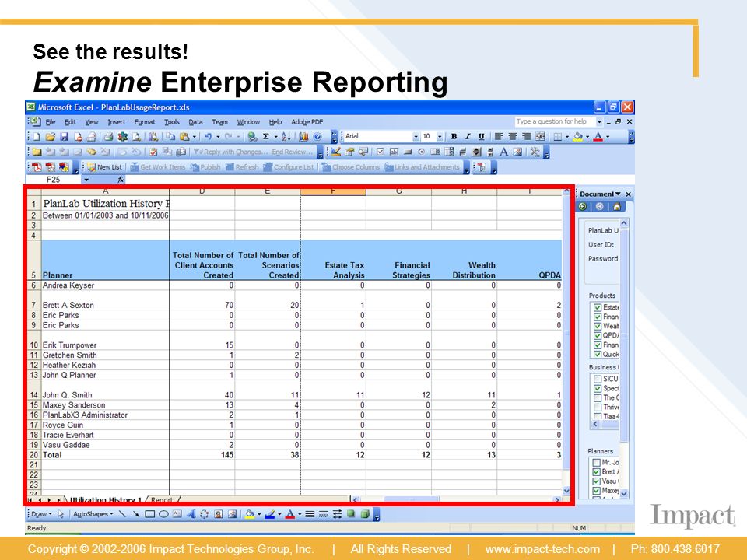This screenshot has height=560, width=747.
Task: Click the Insert Function fx icon
Action: pyautogui.click(x=121, y=180)
